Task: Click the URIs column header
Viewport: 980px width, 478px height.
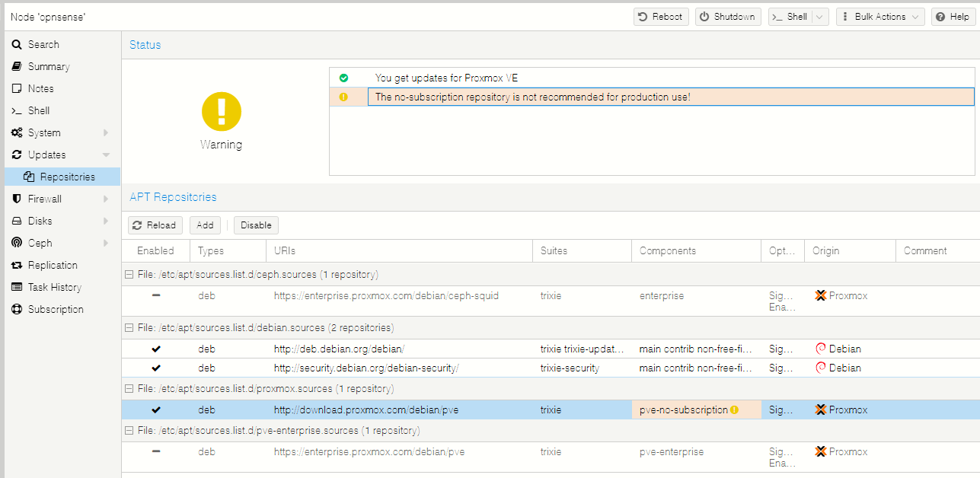Action: (x=399, y=250)
